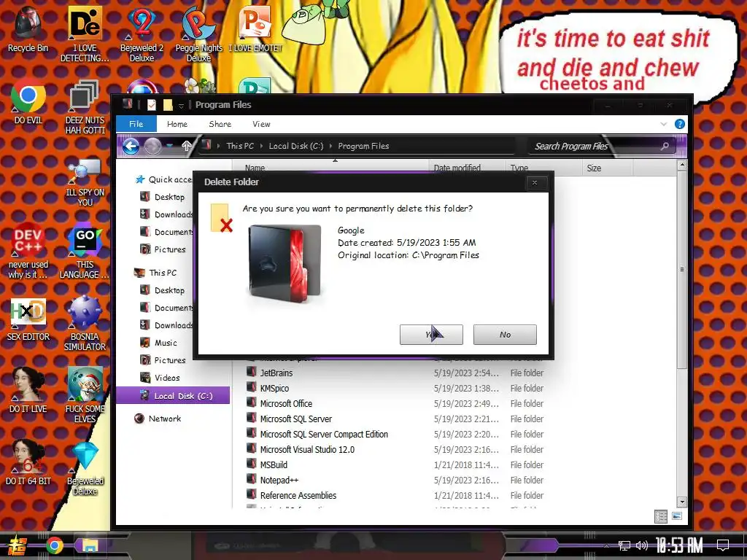Launch BOSNIA SIMULATOR minesweeper shortcut
This screenshot has width=747, height=560.
coord(85,324)
